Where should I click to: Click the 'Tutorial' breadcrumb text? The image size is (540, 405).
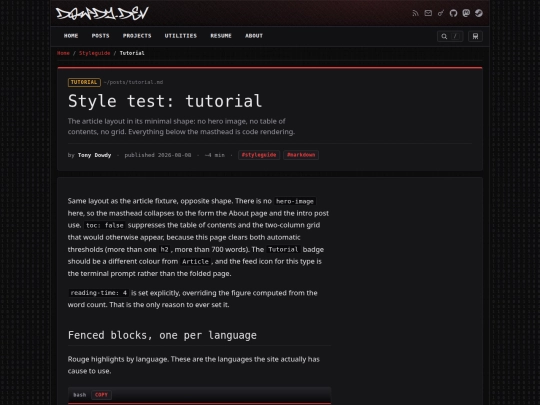pyautogui.click(x=132, y=53)
